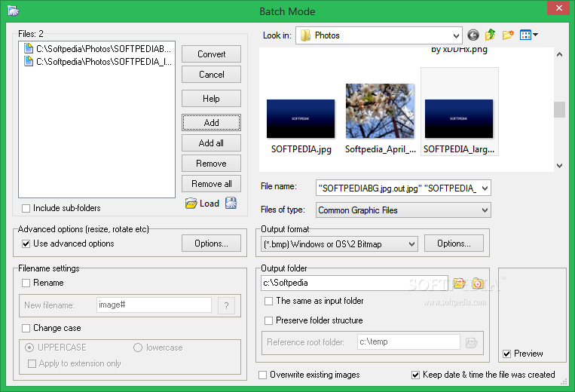
Task: Expand the File name dropdown
Action: pyautogui.click(x=485, y=188)
